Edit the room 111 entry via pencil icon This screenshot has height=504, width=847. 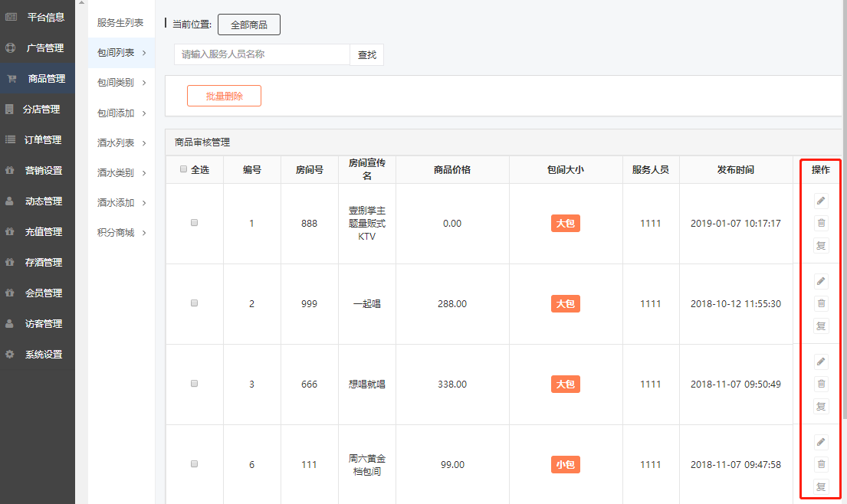point(820,442)
